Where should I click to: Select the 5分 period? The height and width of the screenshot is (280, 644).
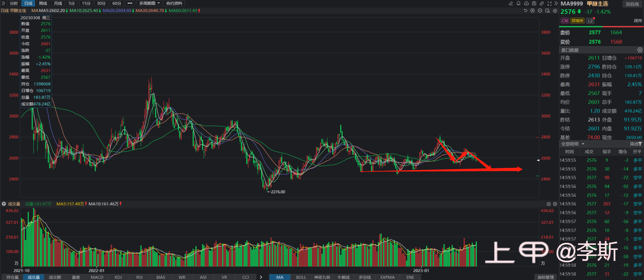point(72,3)
